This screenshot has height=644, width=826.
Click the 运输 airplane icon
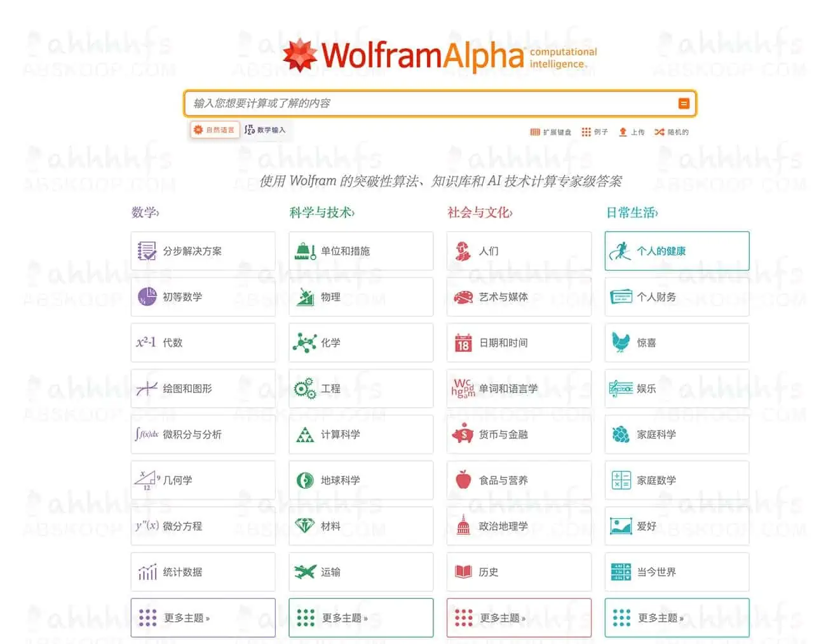pyautogui.click(x=305, y=572)
